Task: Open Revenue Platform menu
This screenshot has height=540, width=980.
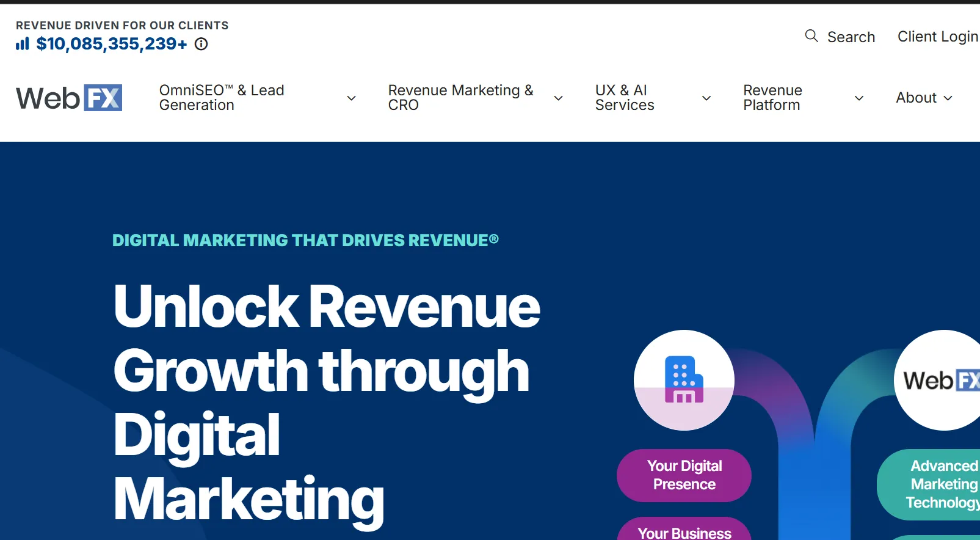Action: pyautogui.click(x=772, y=98)
